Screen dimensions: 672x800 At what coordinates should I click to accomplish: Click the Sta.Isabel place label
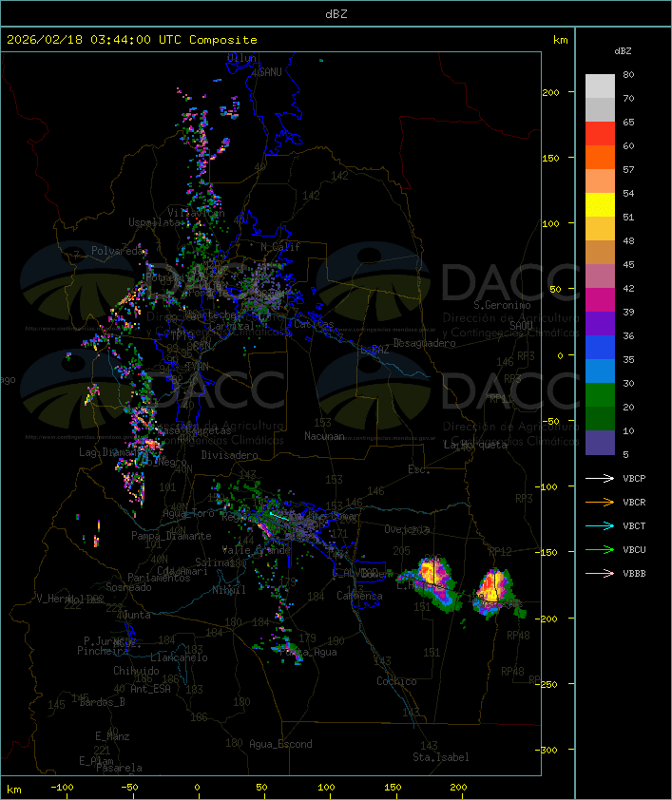[441, 757]
